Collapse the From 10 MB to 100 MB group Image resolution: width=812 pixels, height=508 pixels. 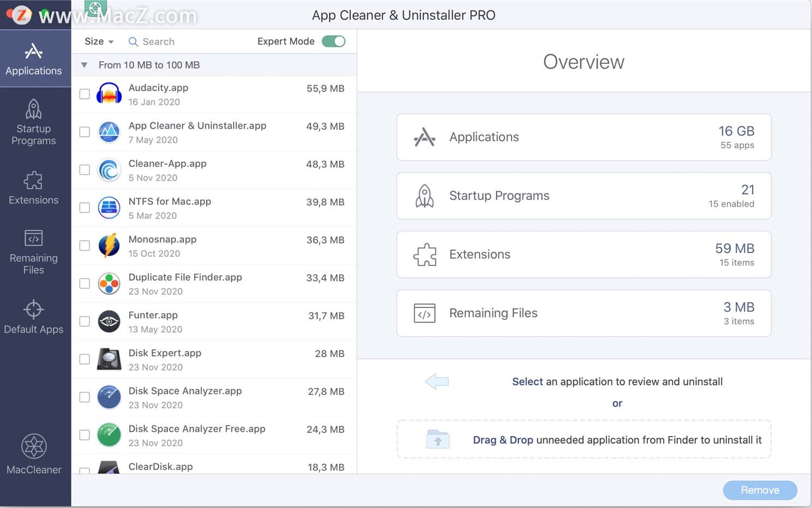(x=84, y=65)
